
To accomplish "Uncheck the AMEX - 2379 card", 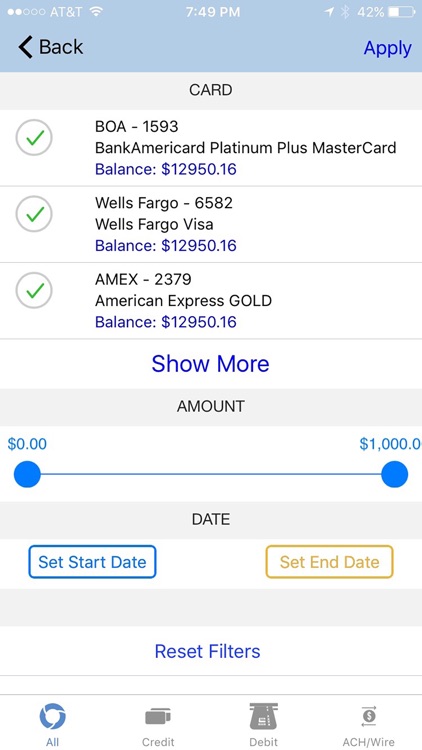I will point(34,290).
